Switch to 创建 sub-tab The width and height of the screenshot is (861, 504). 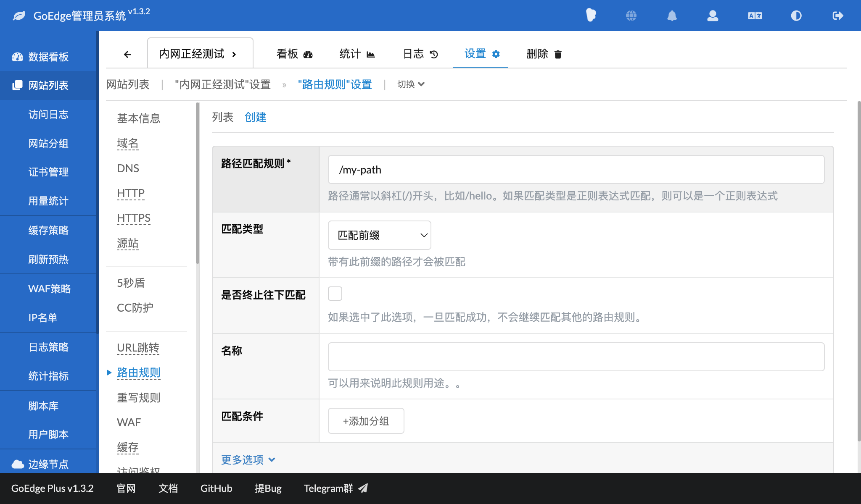[255, 117]
